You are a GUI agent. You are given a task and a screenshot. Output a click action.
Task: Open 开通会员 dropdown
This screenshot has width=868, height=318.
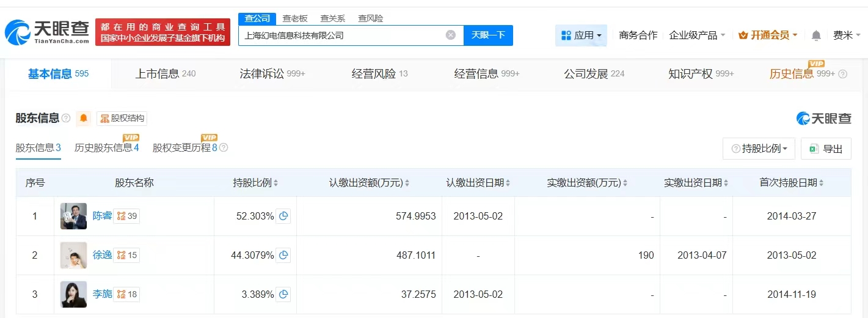[x=768, y=35]
